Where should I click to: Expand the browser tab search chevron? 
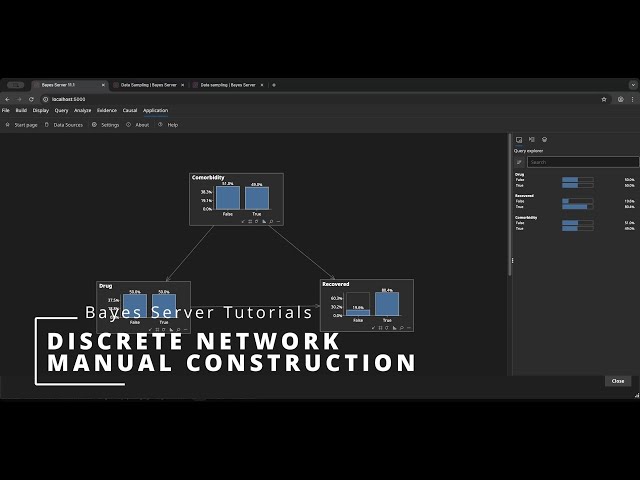pyautogui.click(x=633, y=85)
